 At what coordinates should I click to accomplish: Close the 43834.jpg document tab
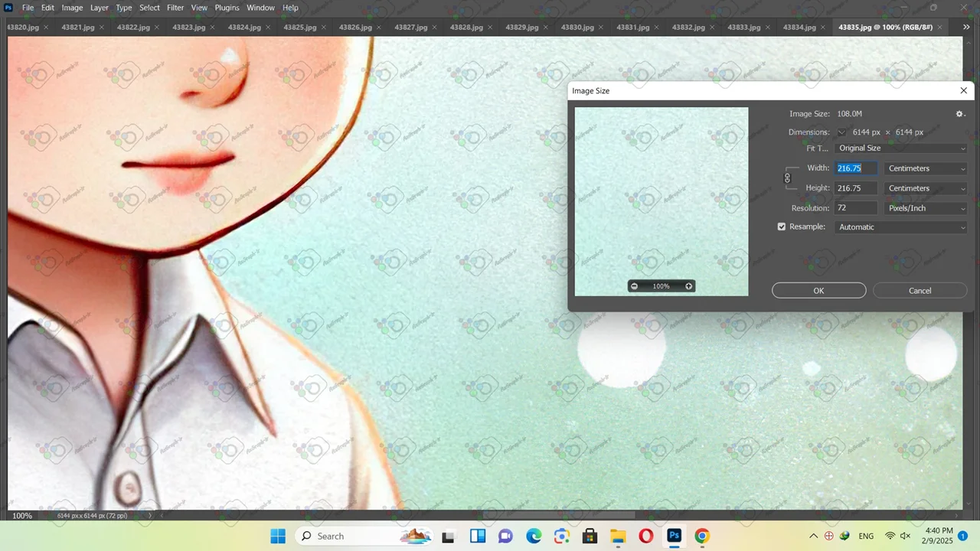click(x=824, y=28)
